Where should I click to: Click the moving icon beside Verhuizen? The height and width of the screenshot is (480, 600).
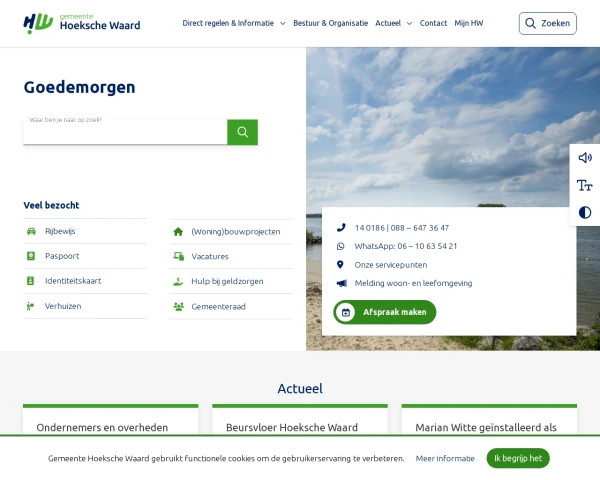pos(30,306)
